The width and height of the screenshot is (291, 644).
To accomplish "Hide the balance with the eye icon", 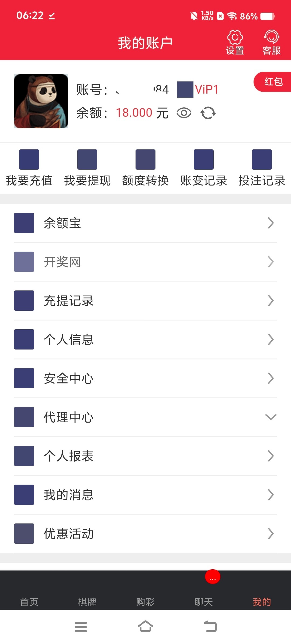I will click(x=184, y=113).
